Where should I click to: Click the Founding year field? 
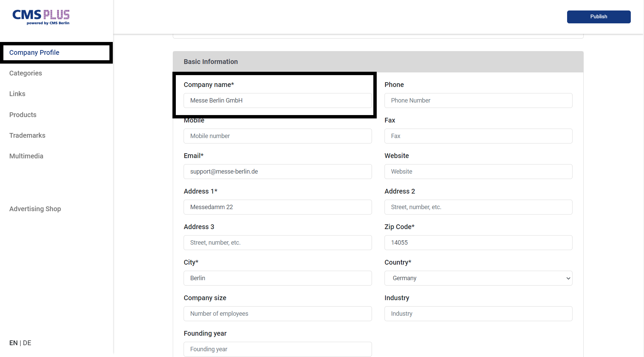[x=277, y=349]
